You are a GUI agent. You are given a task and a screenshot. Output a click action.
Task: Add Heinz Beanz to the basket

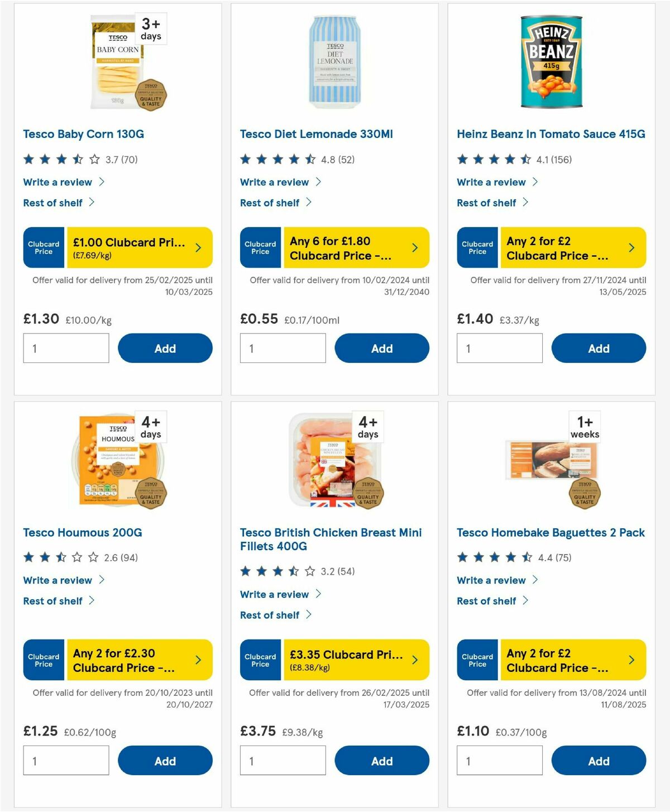[599, 348]
